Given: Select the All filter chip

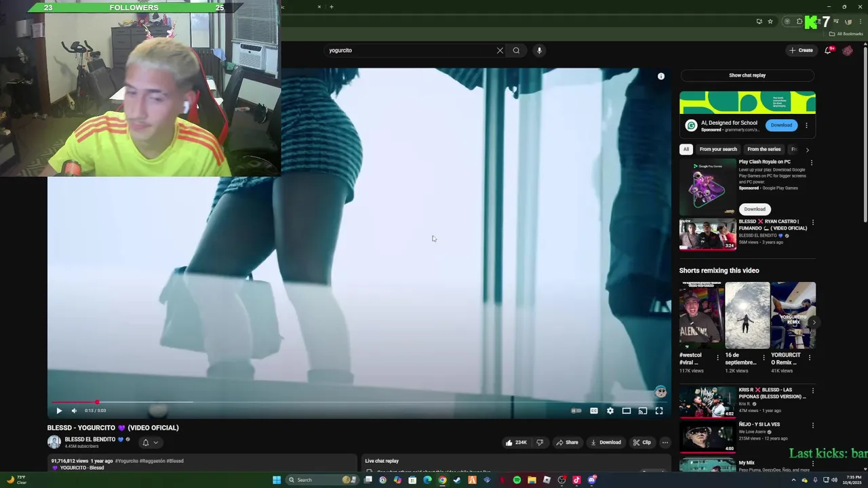Looking at the screenshot, I should tap(686, 149).
